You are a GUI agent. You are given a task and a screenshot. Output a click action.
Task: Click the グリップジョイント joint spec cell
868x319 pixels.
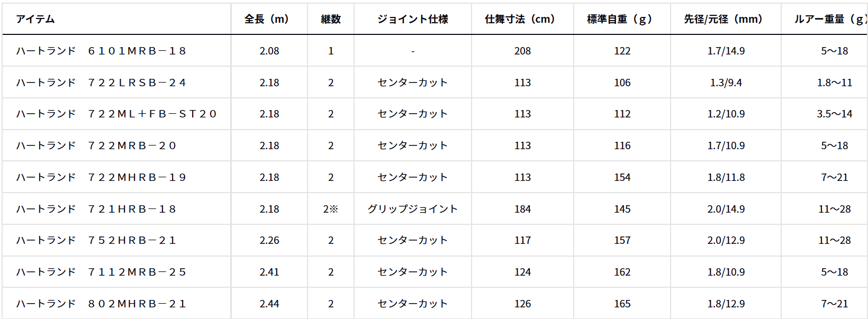click(413, 209)
